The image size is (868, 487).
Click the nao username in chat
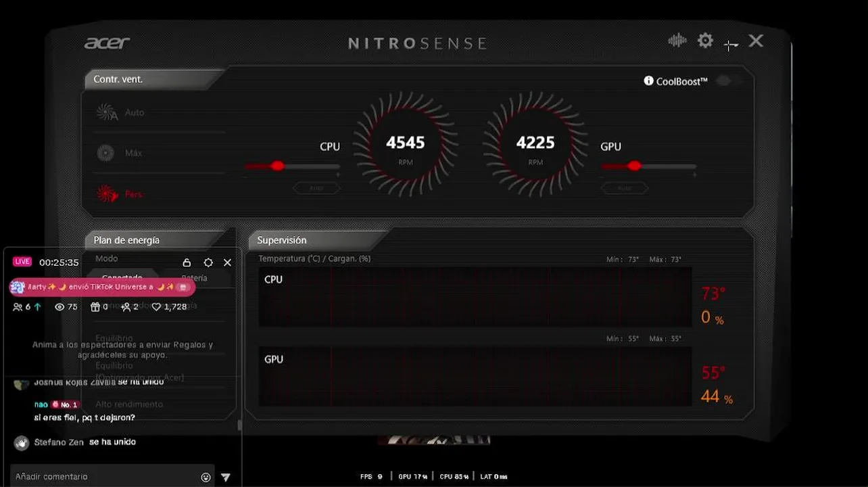[x=41, y=404]
